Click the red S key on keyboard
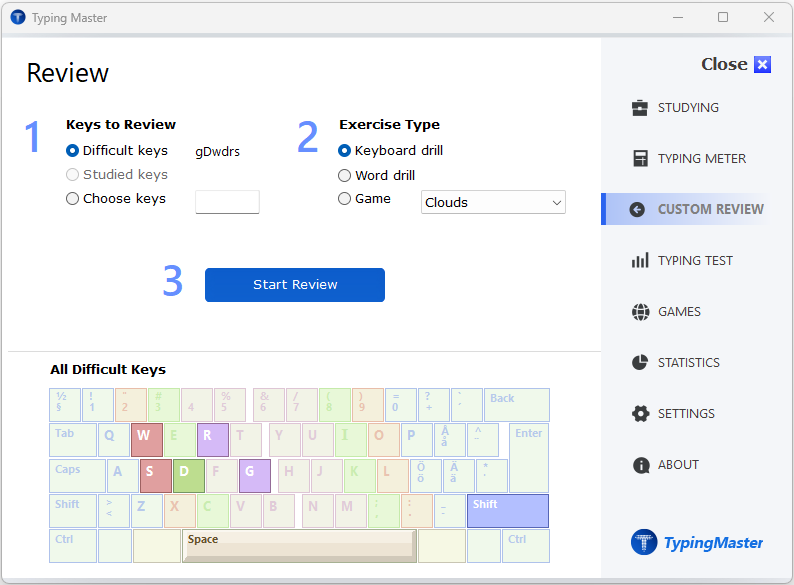 tap(155, 476)
